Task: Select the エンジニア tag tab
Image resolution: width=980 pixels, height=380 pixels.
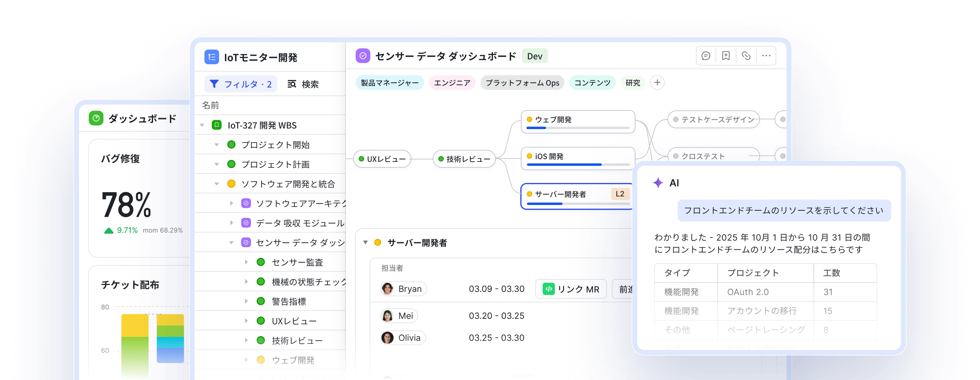Action: tap(452, 83)
